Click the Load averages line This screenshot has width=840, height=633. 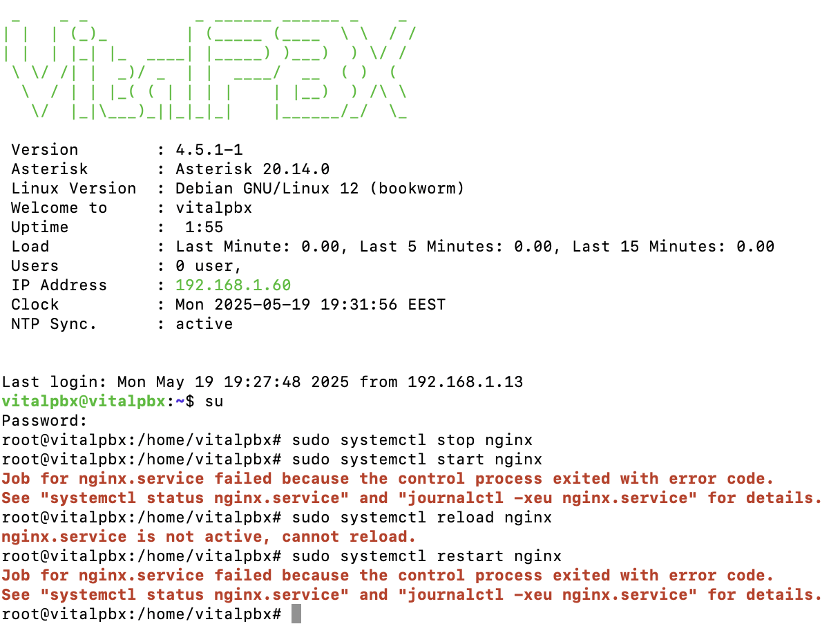(392, 247)
